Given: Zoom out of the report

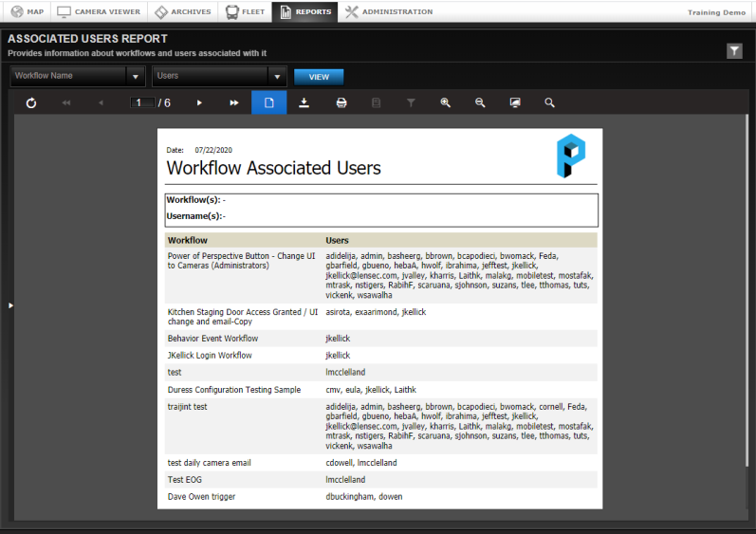Looking at the screenshot, I should pos(480,102).
